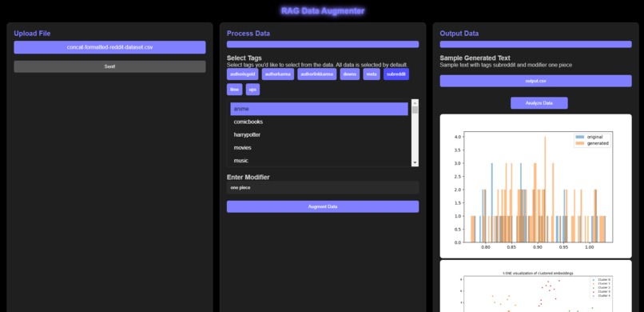Click the Select Tags label
The height and width of the screenshot is (312, 644).
click(244, 58)
